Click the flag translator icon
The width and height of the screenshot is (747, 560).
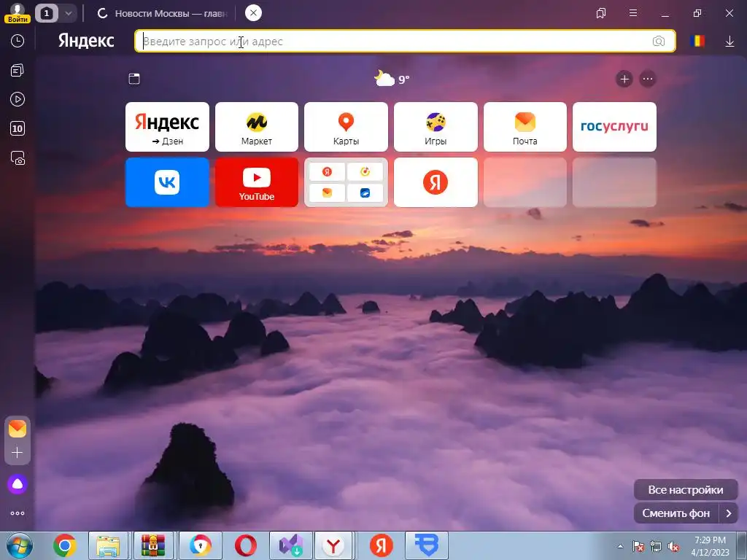click(x=697, y=41)
